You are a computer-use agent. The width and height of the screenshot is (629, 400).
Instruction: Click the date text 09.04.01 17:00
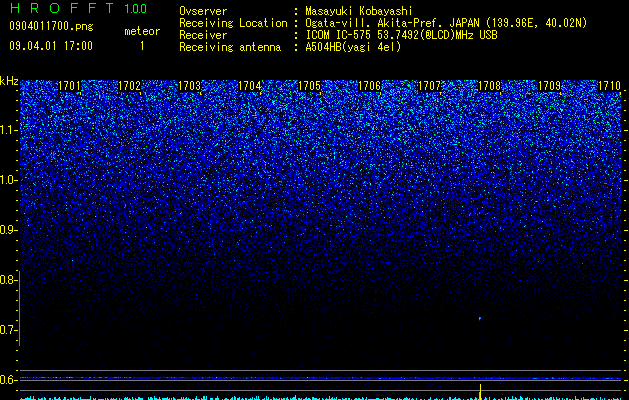tap(51, 46)
